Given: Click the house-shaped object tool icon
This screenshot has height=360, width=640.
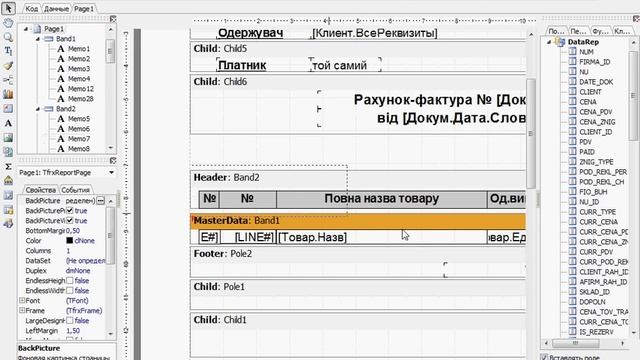Looking at the screenshot, I should click(8, 180).
